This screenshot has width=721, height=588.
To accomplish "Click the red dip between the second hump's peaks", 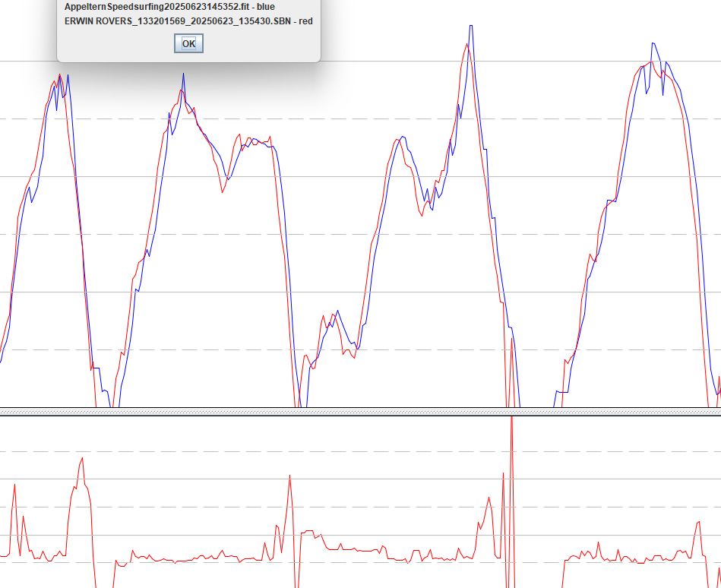I will coord(223,191).
